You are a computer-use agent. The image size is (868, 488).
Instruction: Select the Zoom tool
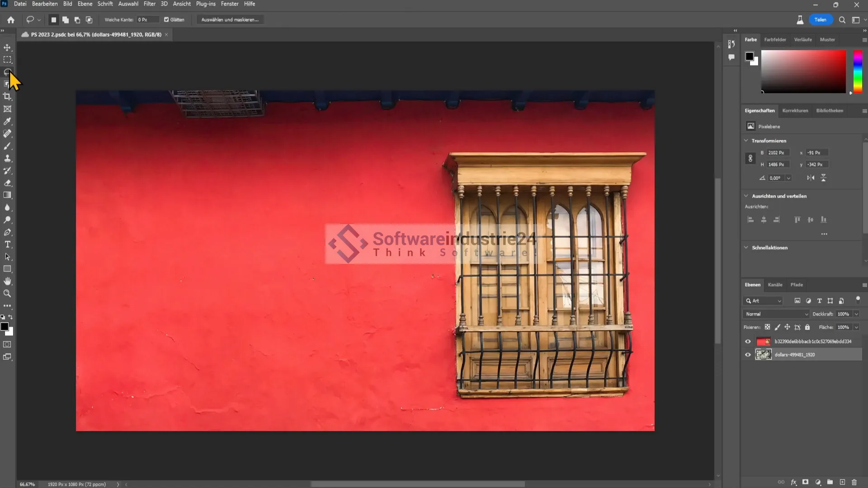pos(7,293)
